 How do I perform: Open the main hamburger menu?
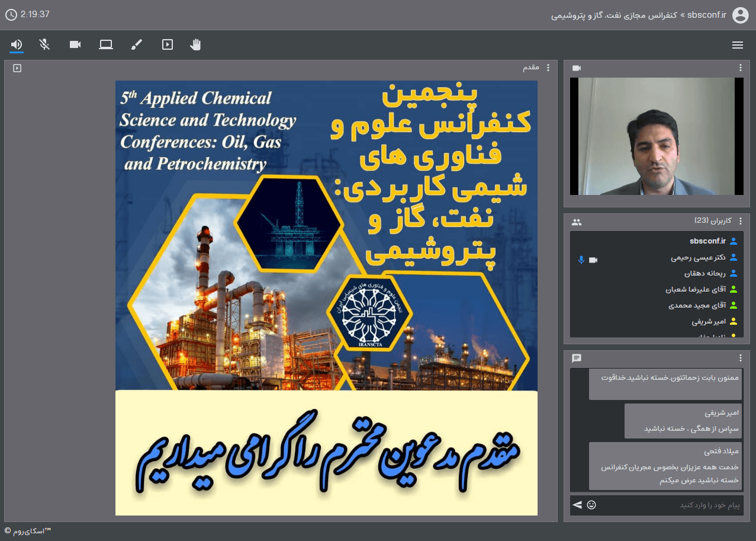point(738,44)
